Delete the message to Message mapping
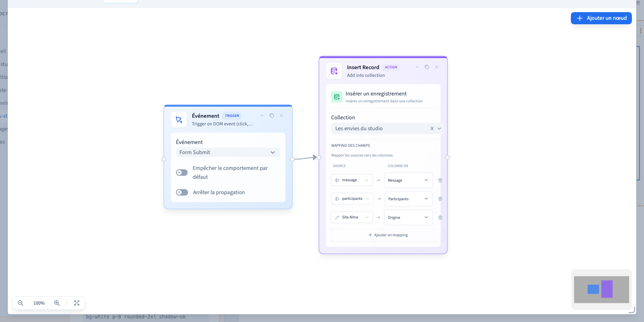The width and height of the screenshot is (644, 322). [x=440, y=180]
